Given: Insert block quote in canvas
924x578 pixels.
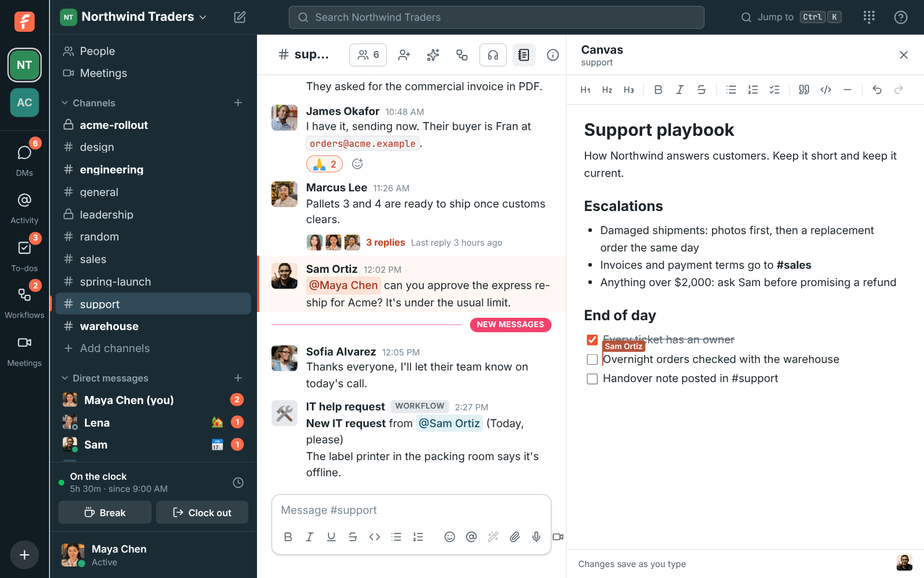Looking at the screenshot, I should 804,90.
